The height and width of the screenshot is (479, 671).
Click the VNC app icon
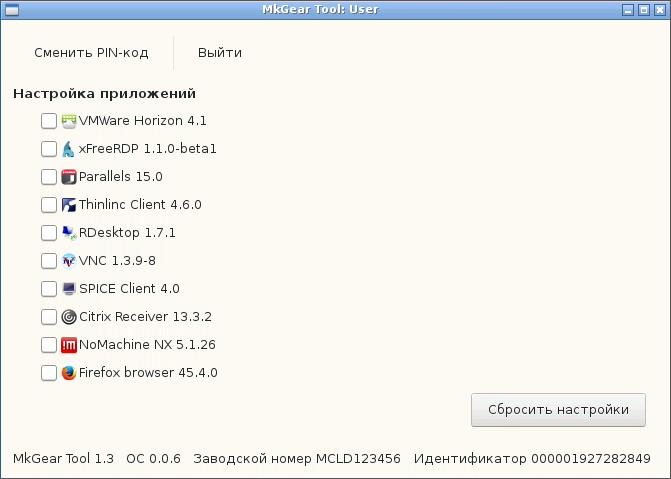(x=68, y=261)
